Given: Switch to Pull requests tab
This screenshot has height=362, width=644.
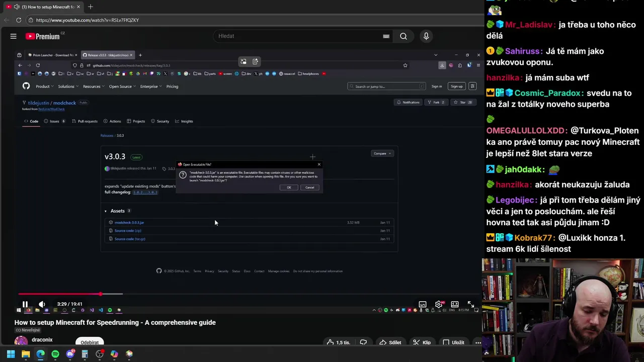Looking at the screenshot, I should pyautogui.click(x=85, y=121).
